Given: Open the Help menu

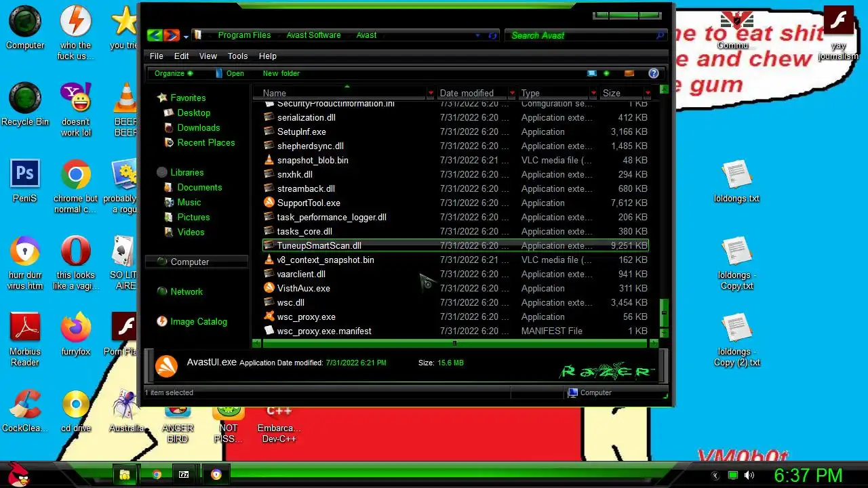Looking at the screenshot, I should (x=267, y=56).
